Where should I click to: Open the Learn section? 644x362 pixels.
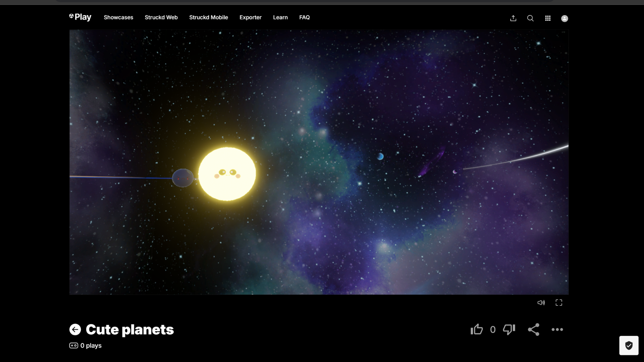[280, 17]
